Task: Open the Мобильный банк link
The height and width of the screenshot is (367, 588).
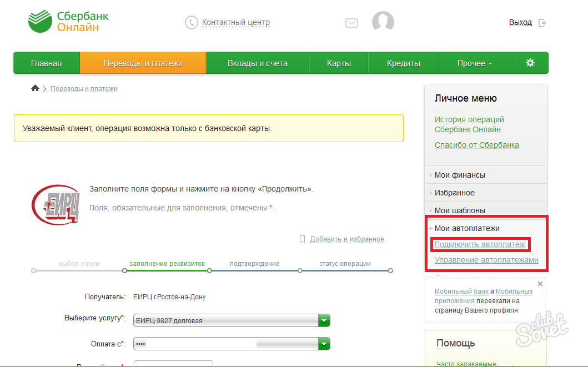Action: point(461,291)
